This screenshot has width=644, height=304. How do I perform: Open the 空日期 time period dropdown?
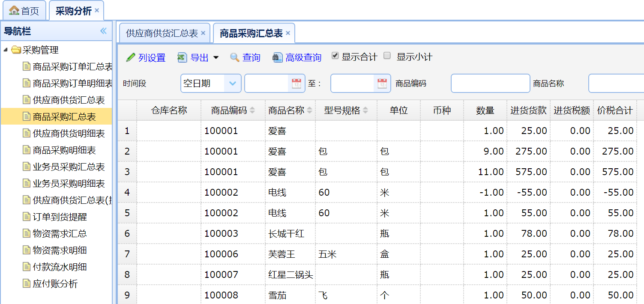click(x=232, y=83)
